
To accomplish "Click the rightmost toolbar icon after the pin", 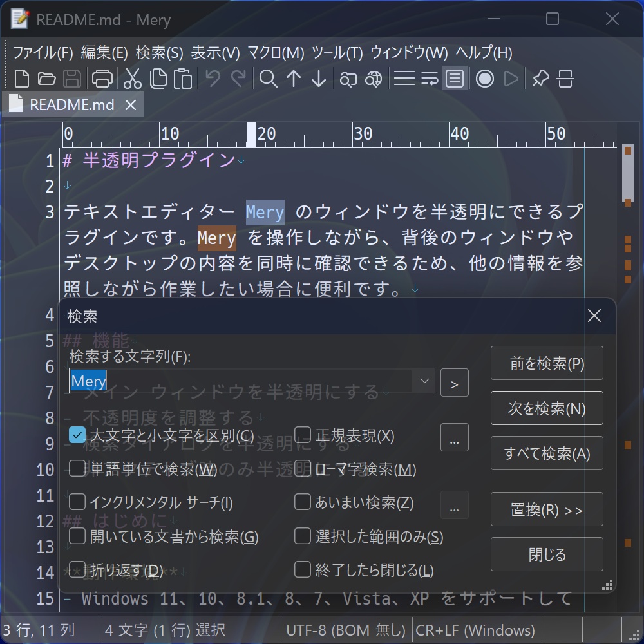I will (x=565, y=78).
